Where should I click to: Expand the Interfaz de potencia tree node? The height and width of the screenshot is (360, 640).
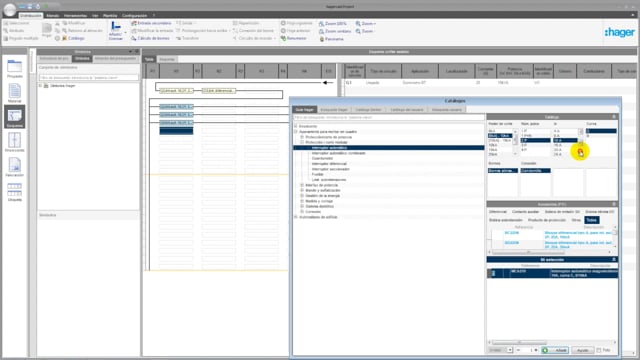302,185
